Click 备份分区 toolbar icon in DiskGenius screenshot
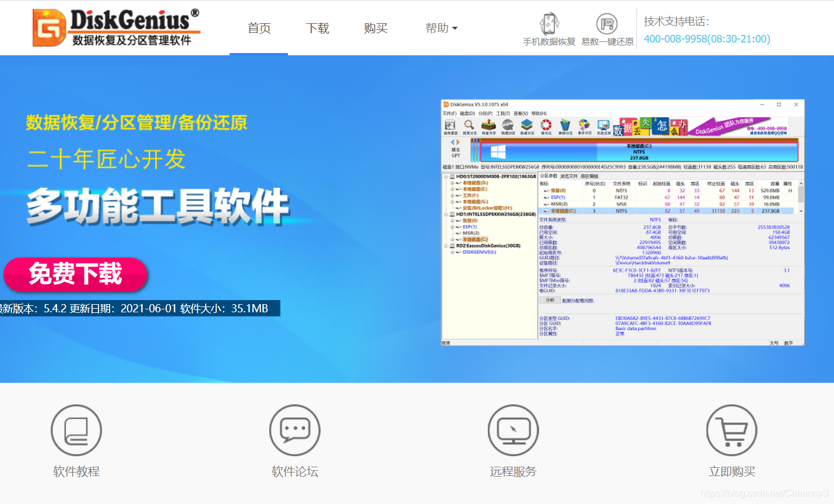 click(585, 127)
